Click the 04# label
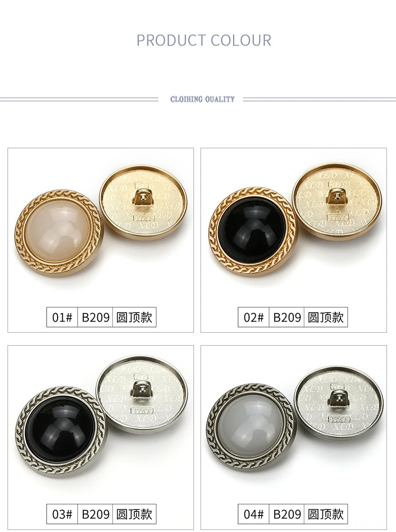The height and width of the screenshot is (532, 396). pos(254,514)
